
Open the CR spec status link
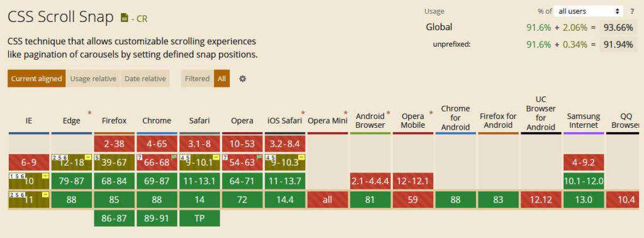point(139,18)
